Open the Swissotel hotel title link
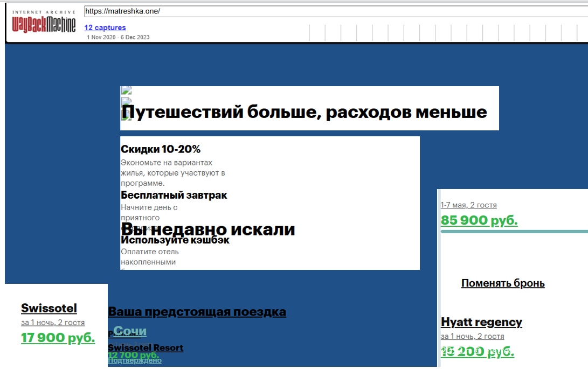588x369 pixels. click(x=49, y=308)
